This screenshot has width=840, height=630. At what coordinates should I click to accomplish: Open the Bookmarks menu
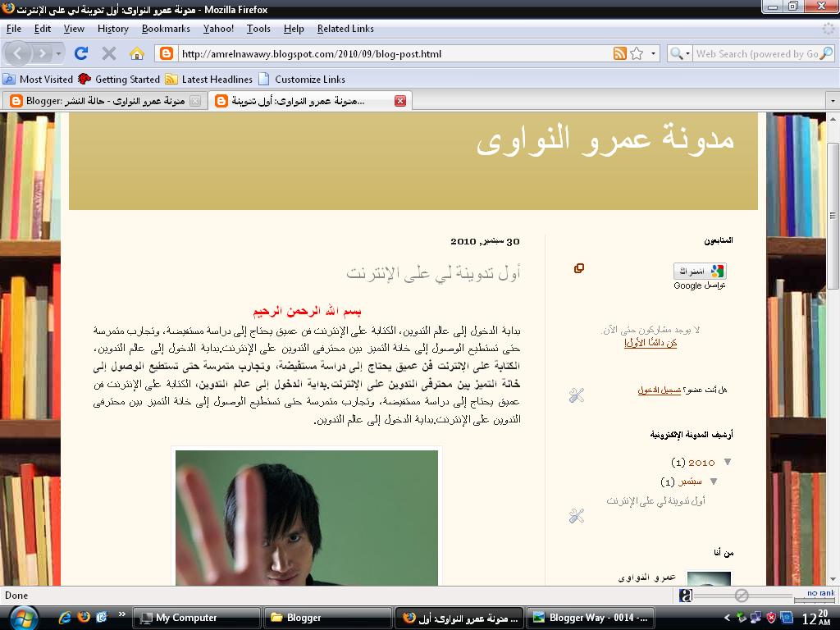tap(166, 29)
